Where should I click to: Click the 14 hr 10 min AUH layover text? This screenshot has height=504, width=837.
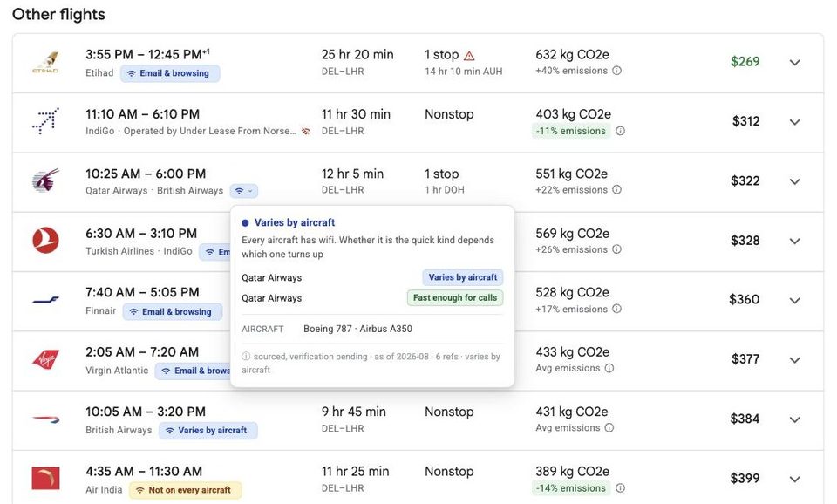click(463, 71)
